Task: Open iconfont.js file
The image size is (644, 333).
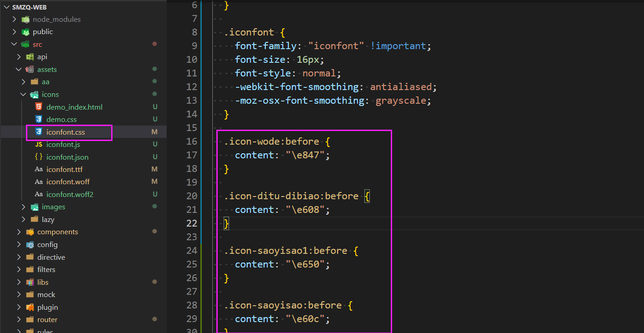Action: coord(63,145)
